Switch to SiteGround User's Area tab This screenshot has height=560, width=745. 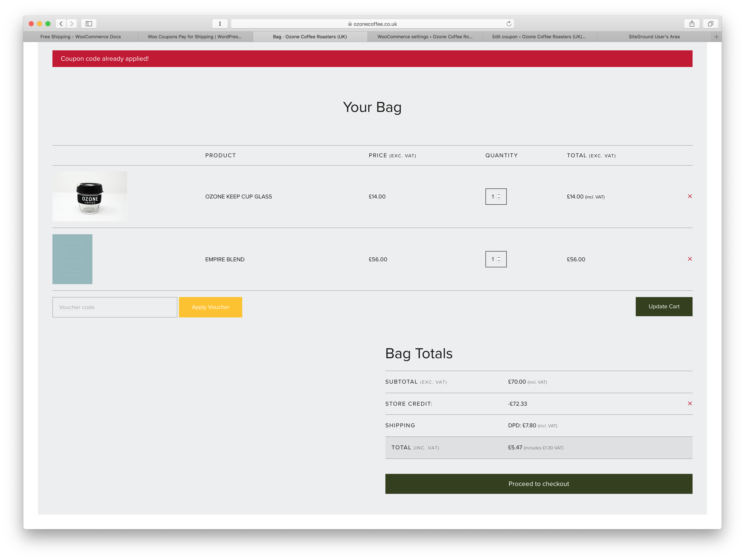(x=654, y=37)
